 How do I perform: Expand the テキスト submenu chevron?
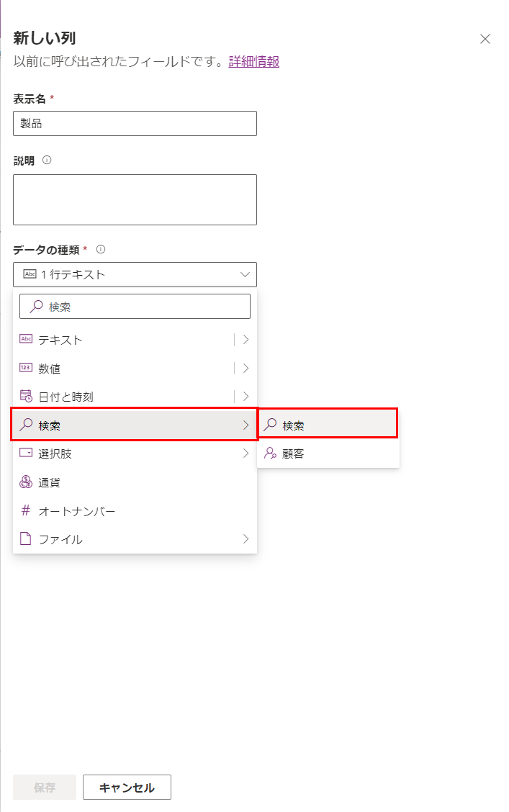[x=247, y=339]
